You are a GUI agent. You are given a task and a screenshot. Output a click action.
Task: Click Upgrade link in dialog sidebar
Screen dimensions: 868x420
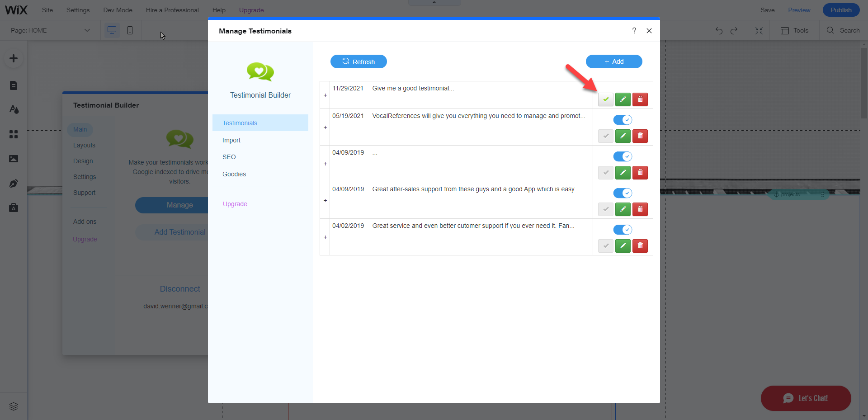(x=235, y=204)
